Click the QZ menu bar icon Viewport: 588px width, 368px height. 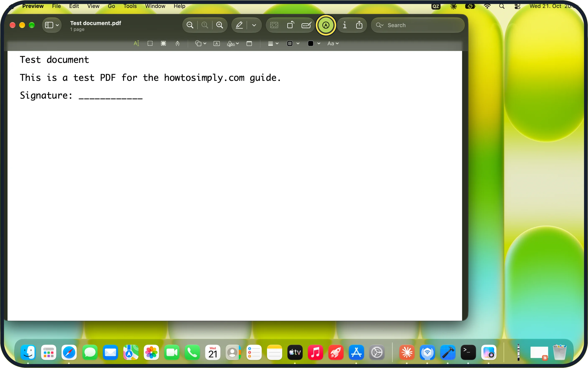click(x=436, y=6)
